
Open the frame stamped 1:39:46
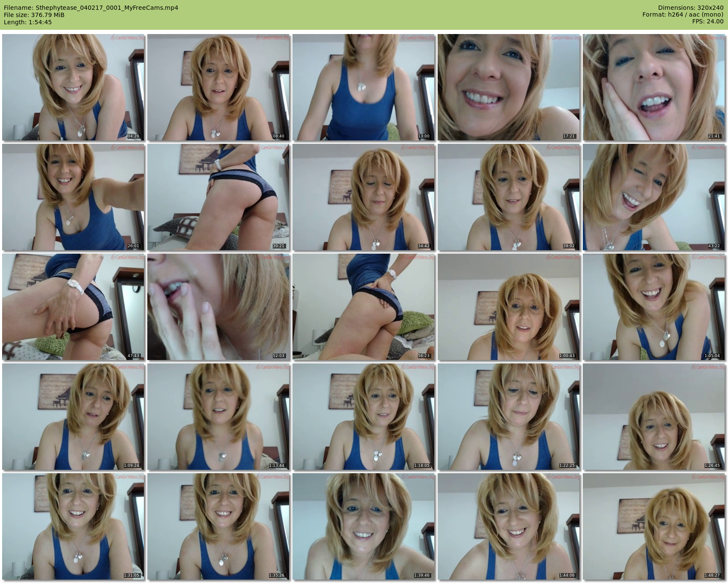(364, 526)
